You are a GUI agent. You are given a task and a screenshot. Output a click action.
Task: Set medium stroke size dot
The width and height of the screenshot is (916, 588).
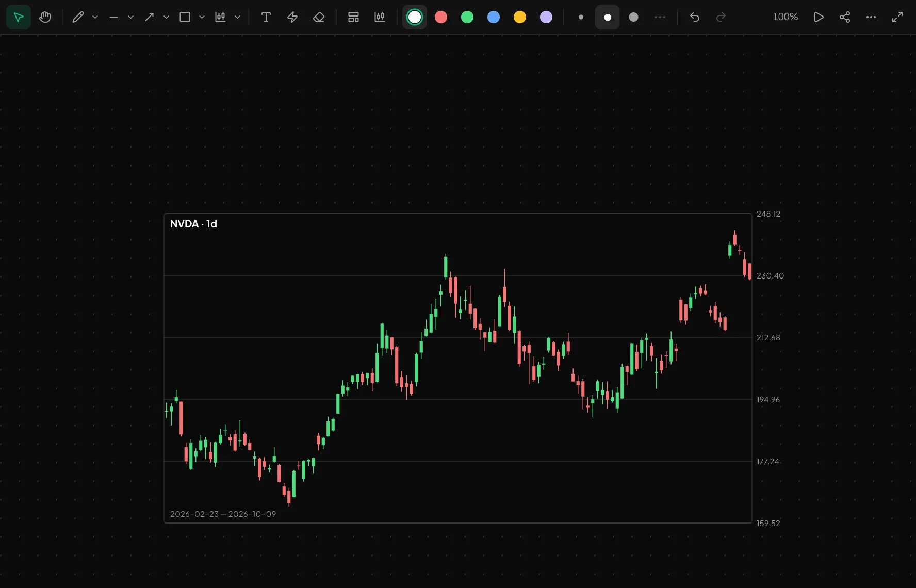(608, 17)
